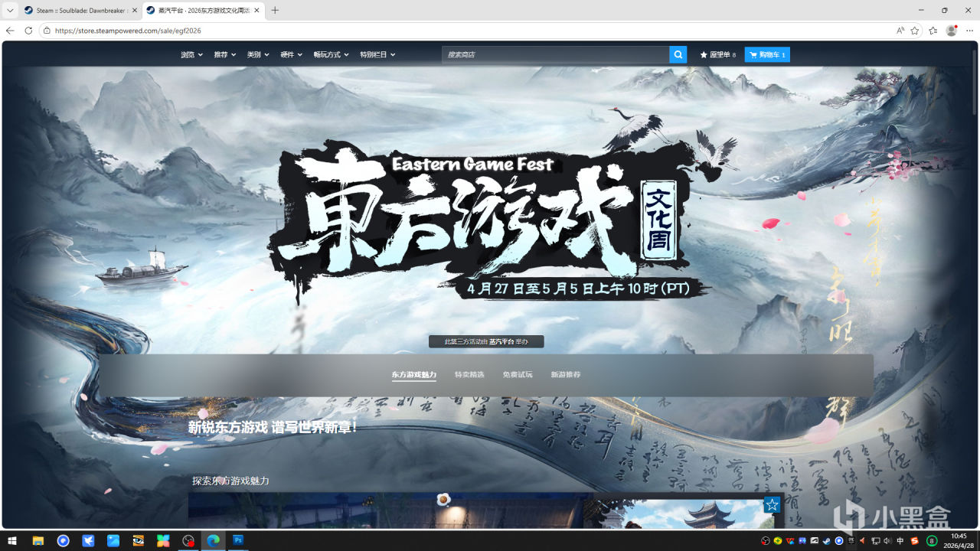Open a new browser tab with plus button
The image size is (980, 551).
point(275,10)
